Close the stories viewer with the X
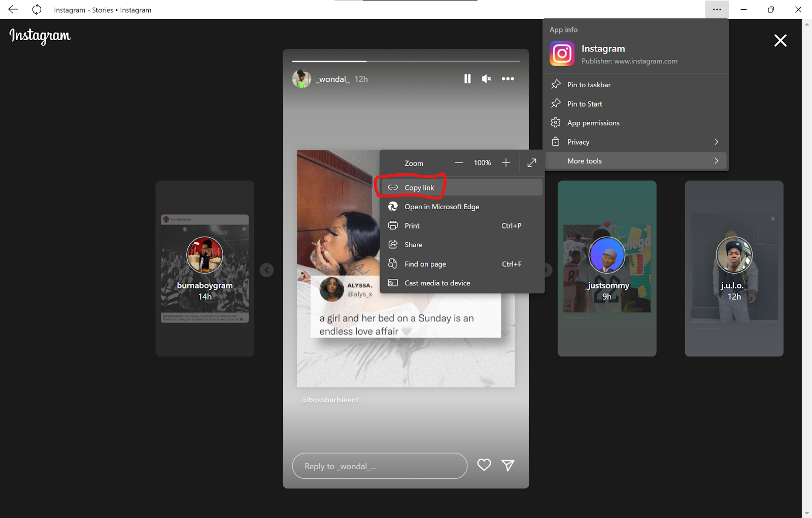 point(780,41)
